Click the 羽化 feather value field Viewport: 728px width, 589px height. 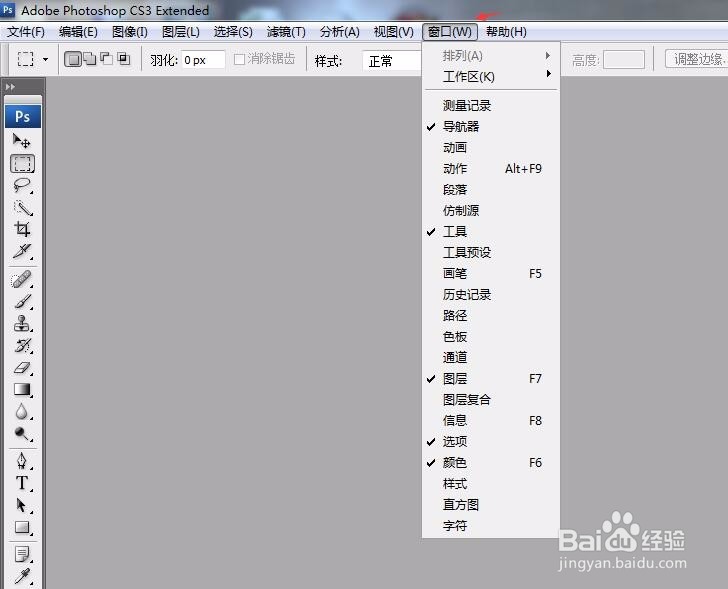tap(203, 60)
